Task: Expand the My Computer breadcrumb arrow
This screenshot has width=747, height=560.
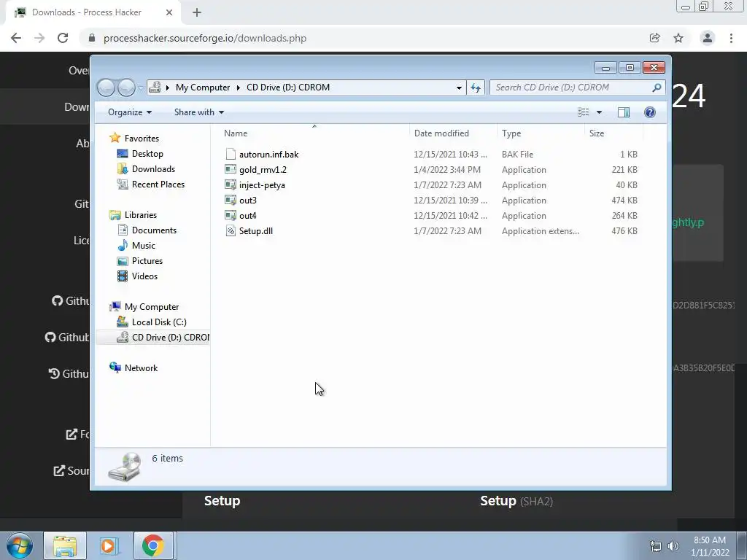Action: tap(239, 87)
